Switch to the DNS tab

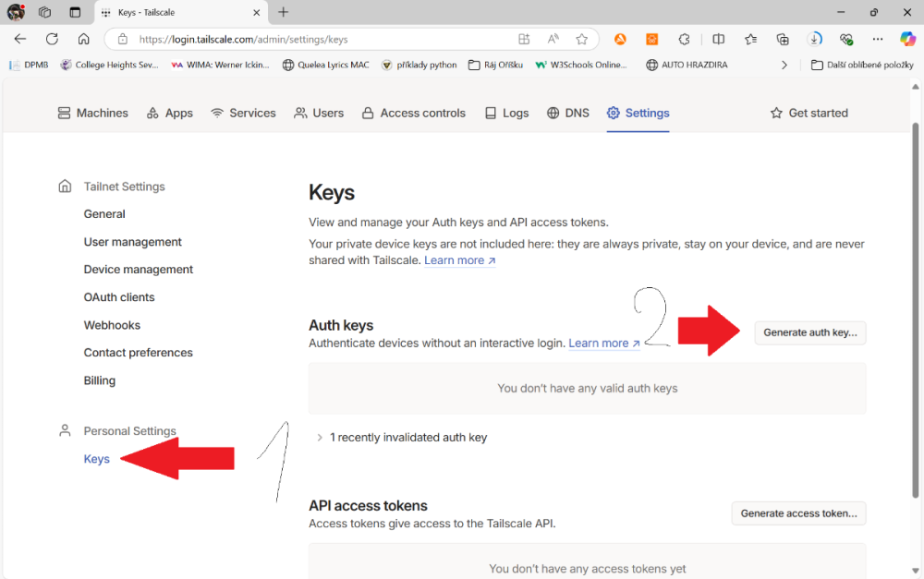point(567,113)
